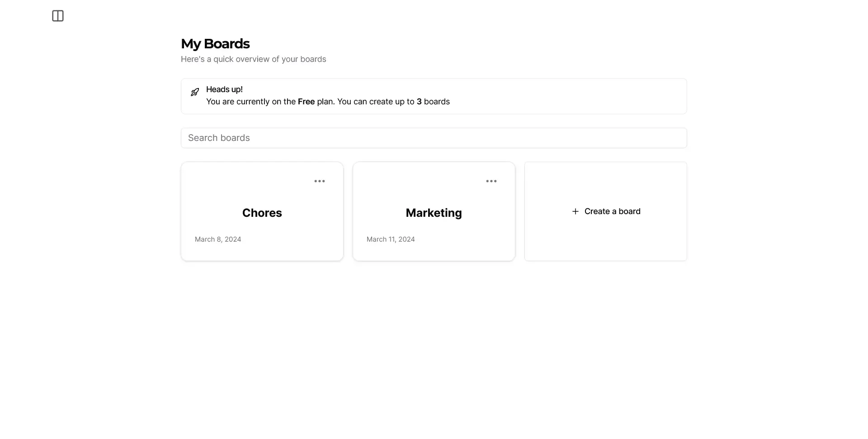
Task: Click the Free plan notice text
Action: (x=328, y=102)
